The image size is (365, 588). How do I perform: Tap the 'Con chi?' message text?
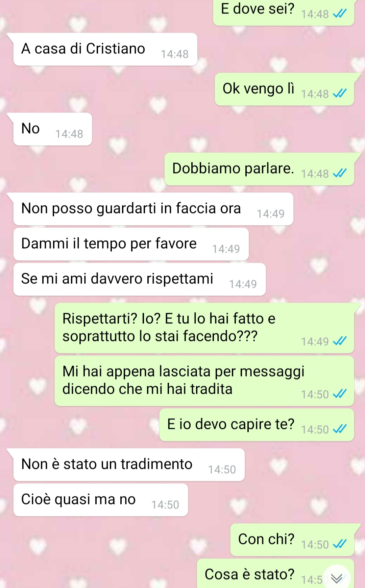pyautogui.click(x=266, y=539)
